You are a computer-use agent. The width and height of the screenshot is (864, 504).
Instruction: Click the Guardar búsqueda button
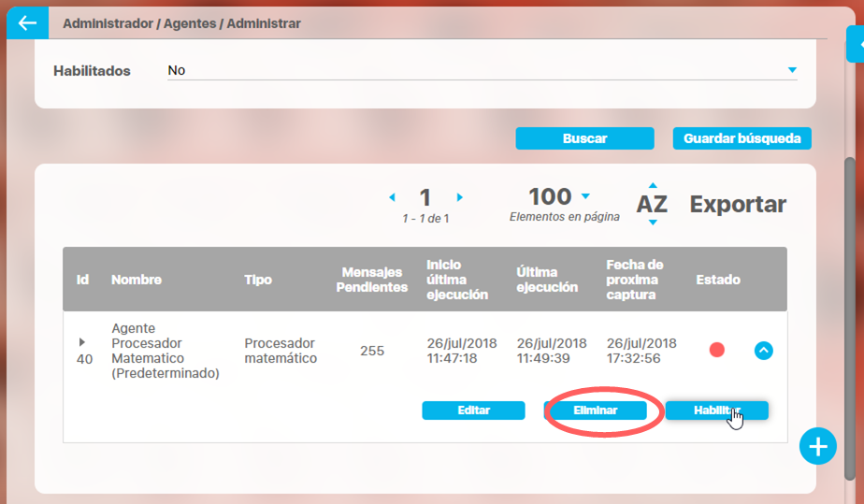[x=742, y=138]
